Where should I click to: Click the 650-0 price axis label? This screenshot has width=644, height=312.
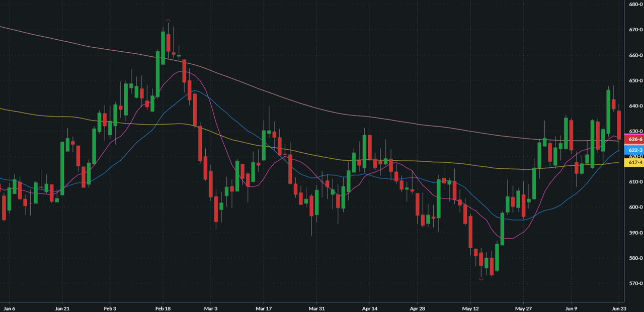tap(635, 80)
